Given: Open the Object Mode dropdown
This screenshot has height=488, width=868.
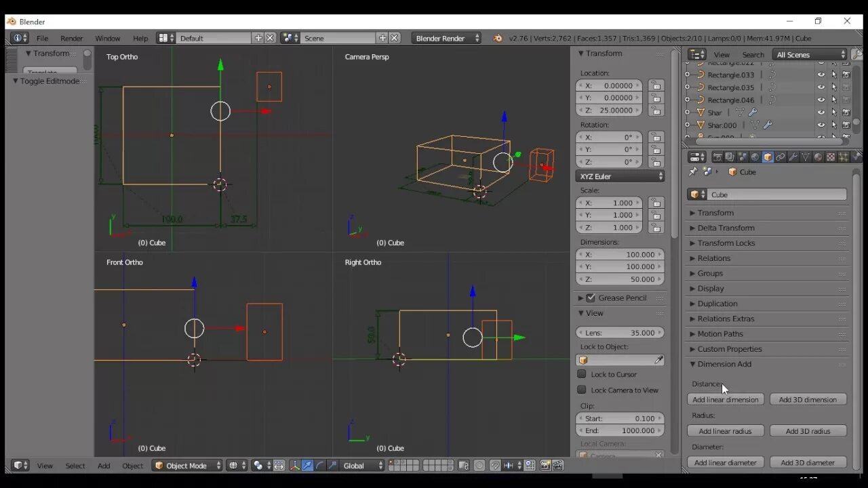Looking at the screenshot, I should [187, 466].
